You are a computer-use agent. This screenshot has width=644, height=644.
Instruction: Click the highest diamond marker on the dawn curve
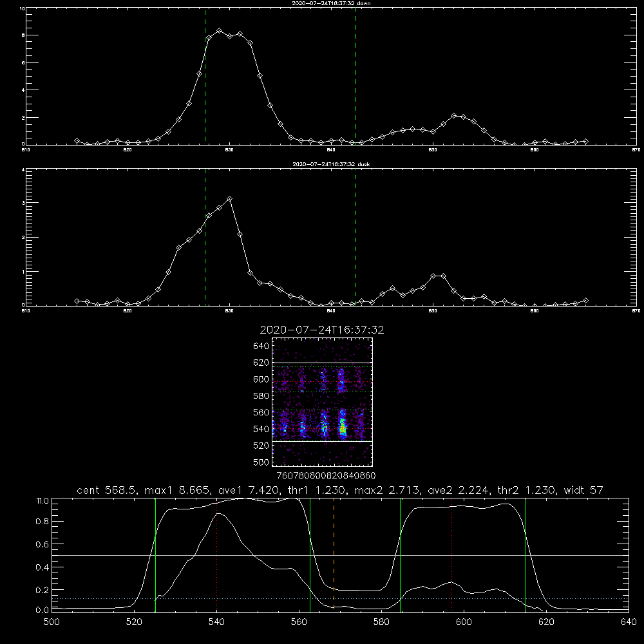[x=220, y=31]
